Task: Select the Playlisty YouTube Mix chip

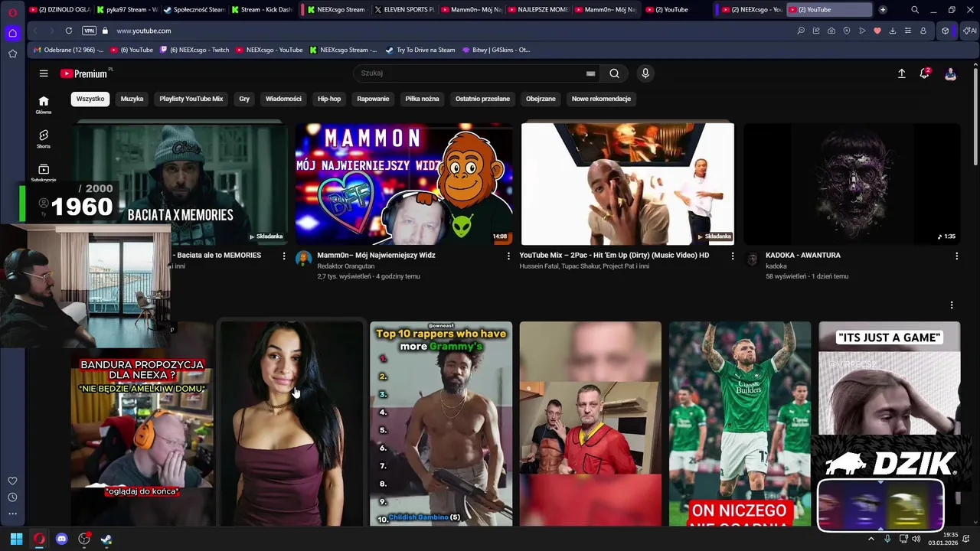Action: tap(191, 99)
